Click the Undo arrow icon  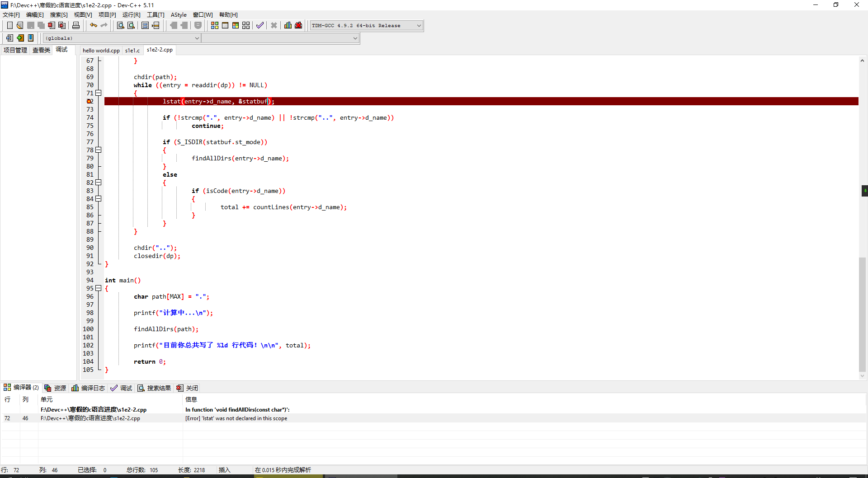(x=93, y=25)
